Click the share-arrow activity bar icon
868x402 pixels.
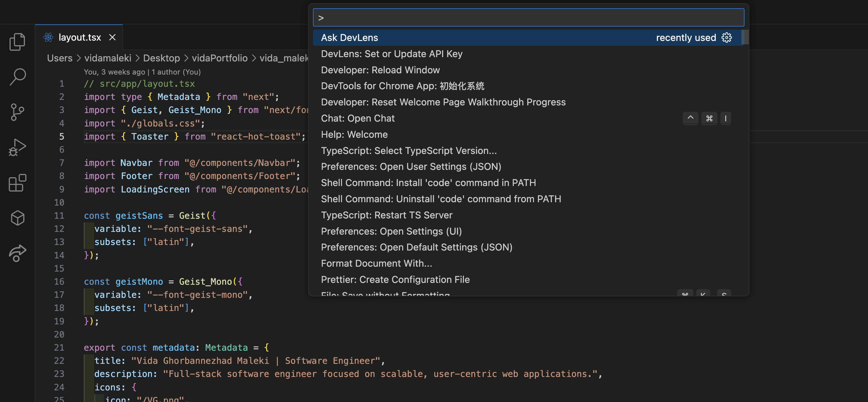[x=17, y=253]
